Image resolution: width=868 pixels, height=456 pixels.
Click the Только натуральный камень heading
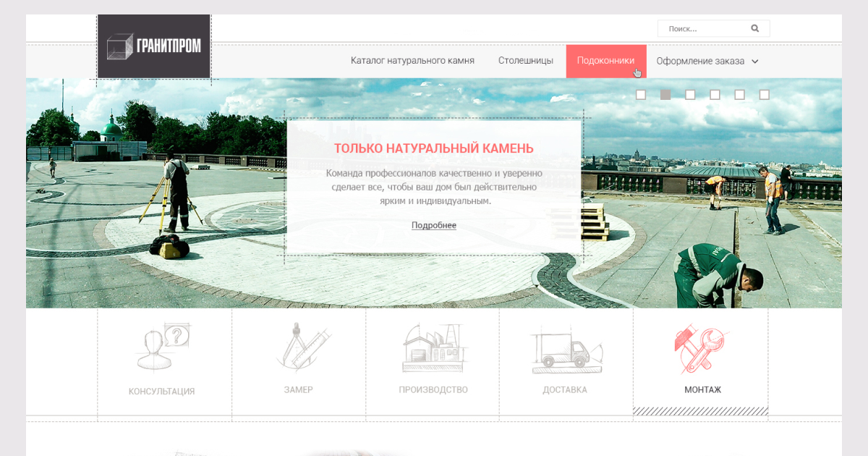[434, 148]
